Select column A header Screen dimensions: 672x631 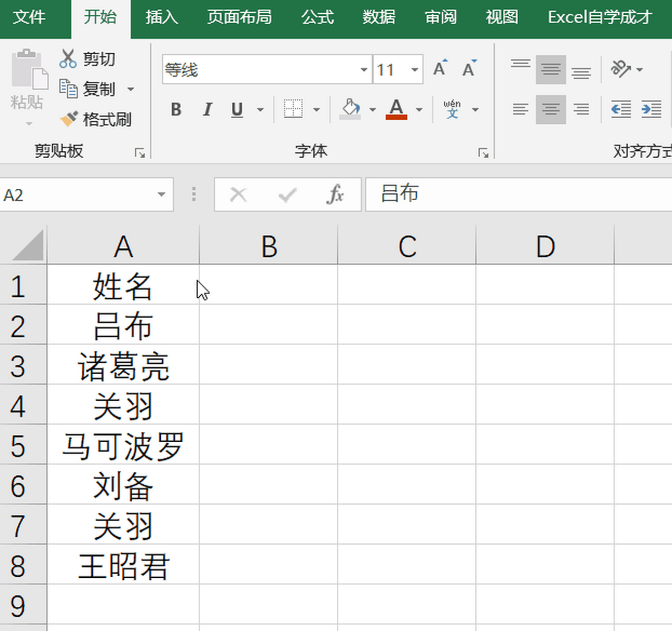[123, 245]
